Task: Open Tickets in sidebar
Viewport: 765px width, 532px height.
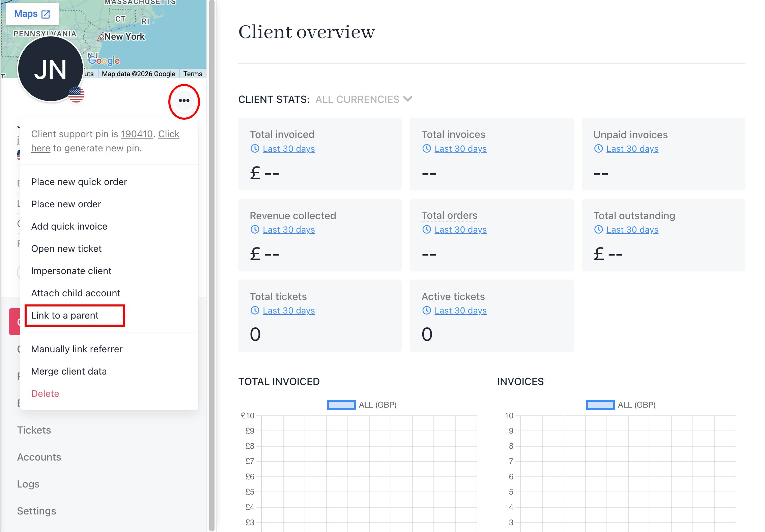Action: 34,430
